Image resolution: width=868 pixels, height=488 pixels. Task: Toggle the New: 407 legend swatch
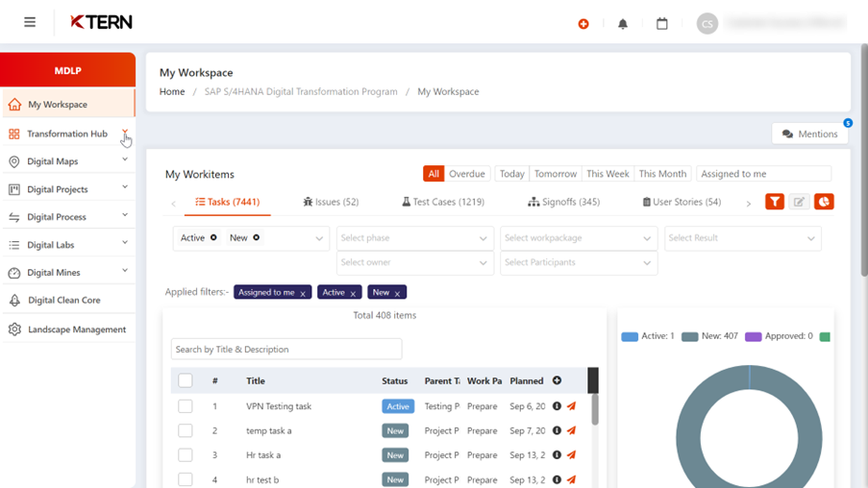(690, 336)
